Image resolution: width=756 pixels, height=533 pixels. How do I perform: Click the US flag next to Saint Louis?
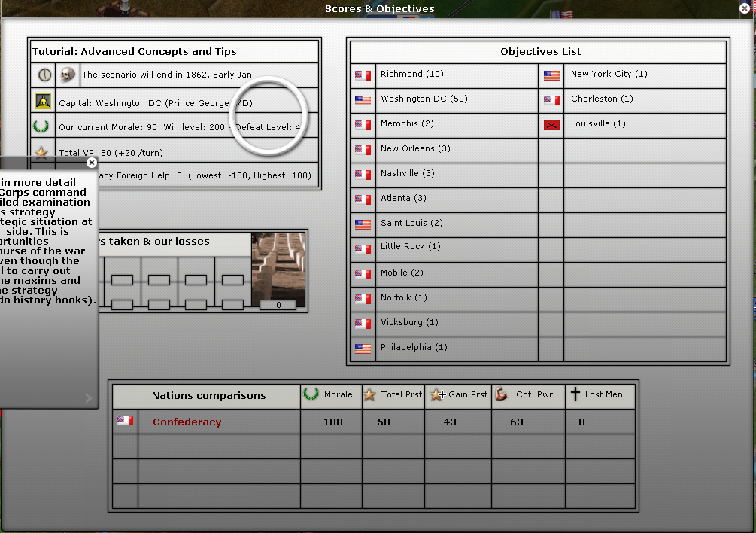363,224
